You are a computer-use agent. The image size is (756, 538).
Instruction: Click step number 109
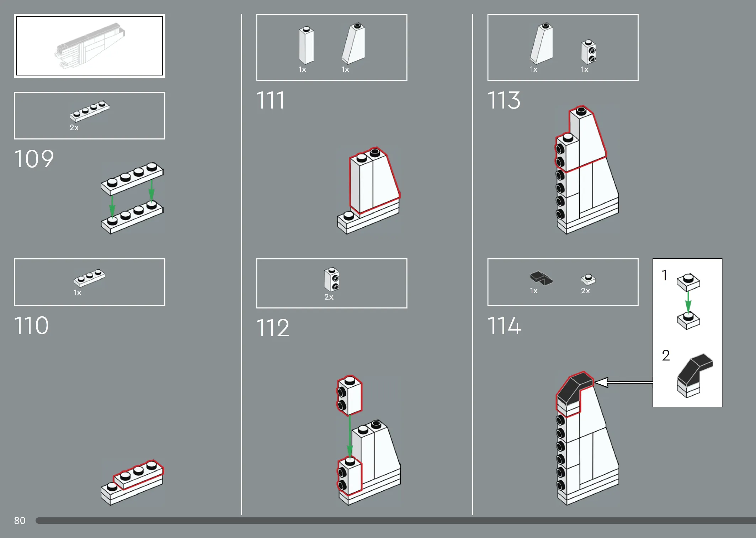tap(34, 159)
